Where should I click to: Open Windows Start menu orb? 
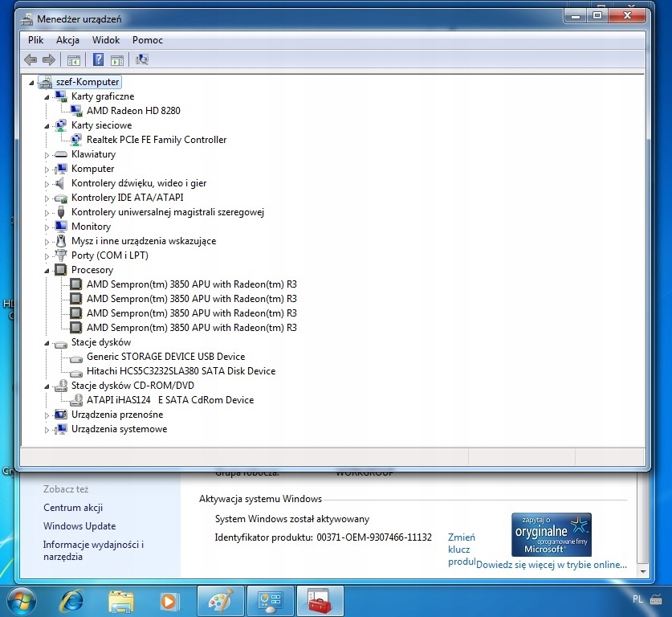tap(21, 601)
